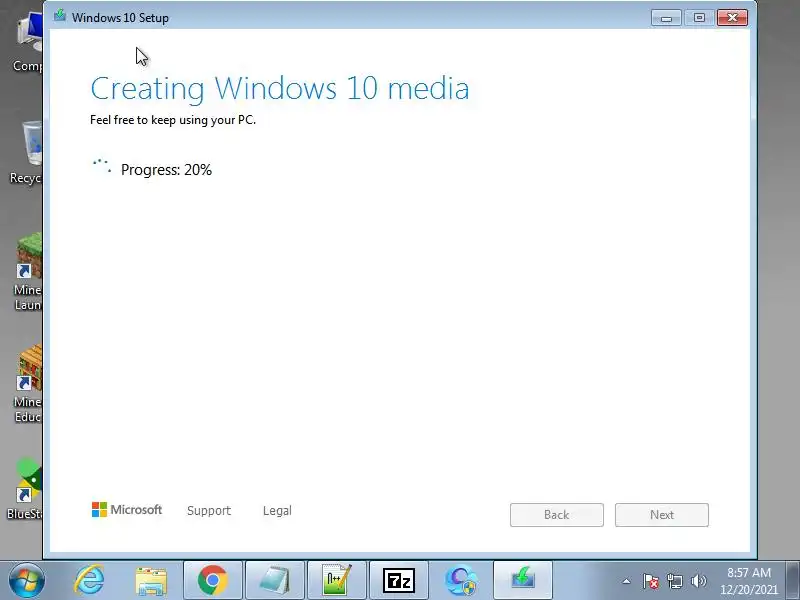Screen dimensions: 800x600
Task: Open 7-Zip from the taskbar
Action: coord(398,581)
